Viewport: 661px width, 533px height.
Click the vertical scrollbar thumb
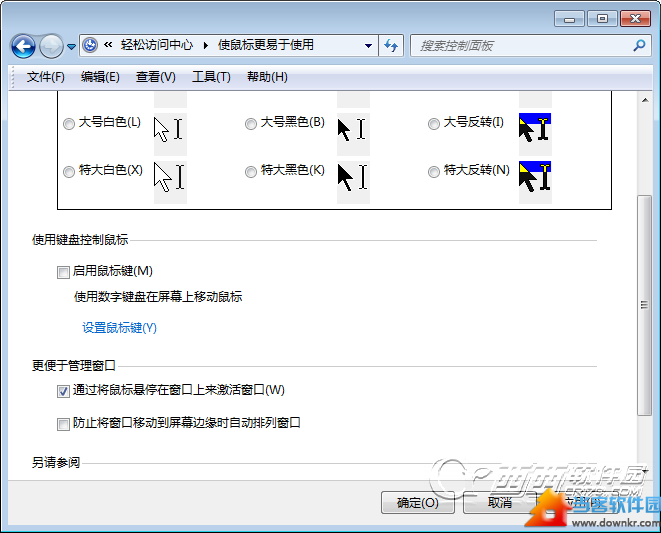coord(644,305)
